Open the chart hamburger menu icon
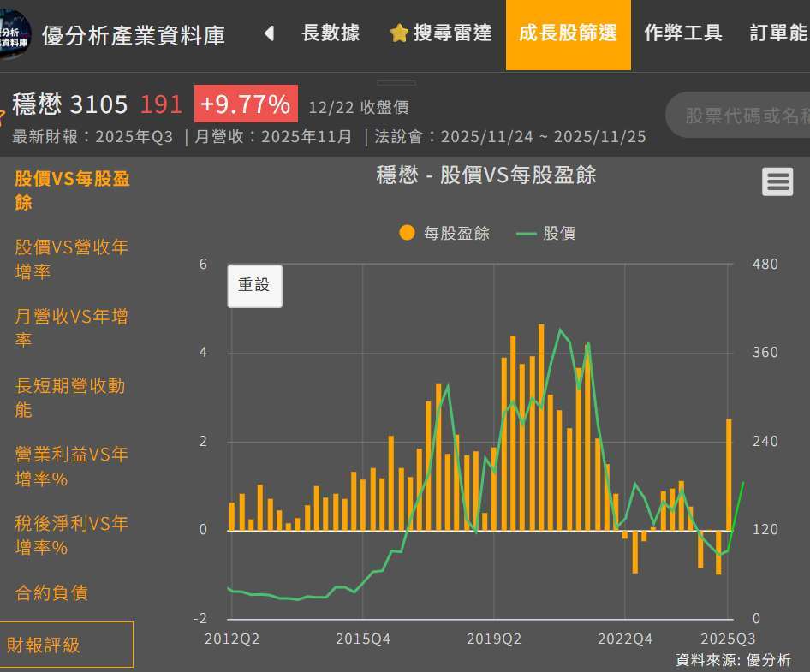The image size is (810, 672). [777, 181]
